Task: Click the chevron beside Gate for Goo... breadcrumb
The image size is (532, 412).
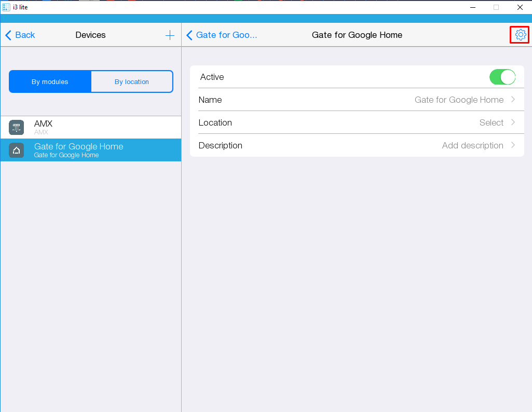Action: (189, 35)
